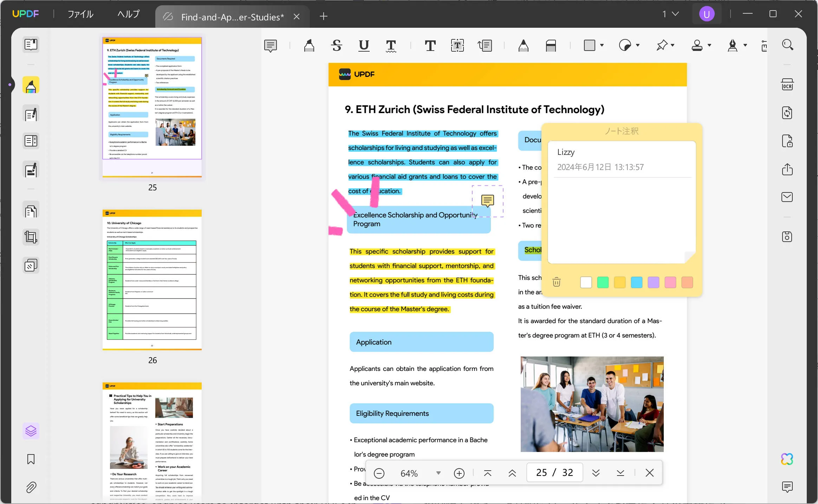Close the Find-and-Ap...er-Studies tab
Viewport: 818px width, 504px height.
coord(297,17)
